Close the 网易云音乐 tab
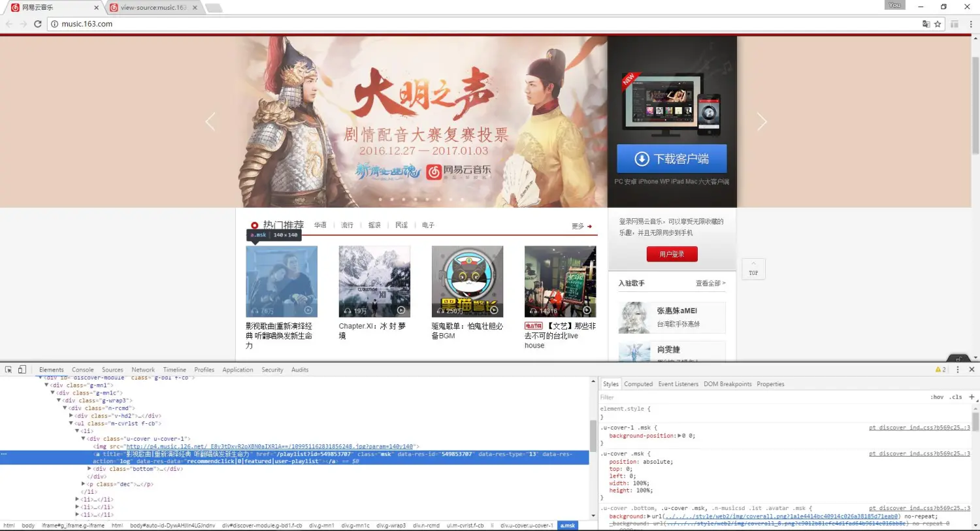980x531 pixels. click(97, 8)
